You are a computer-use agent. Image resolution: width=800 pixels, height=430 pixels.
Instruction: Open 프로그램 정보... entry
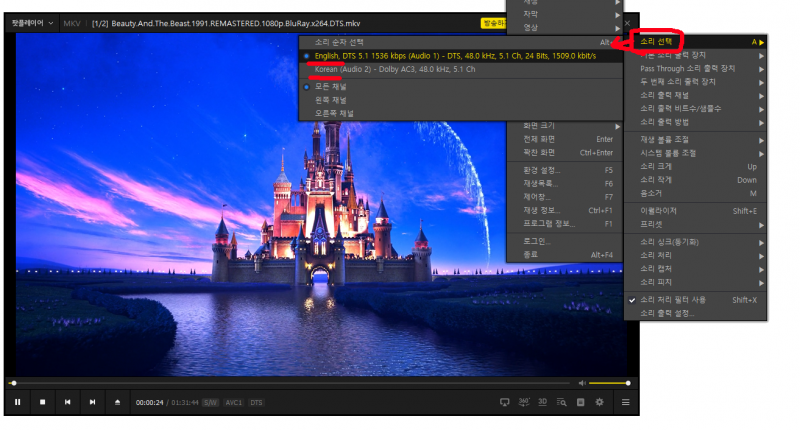(564, 223)
